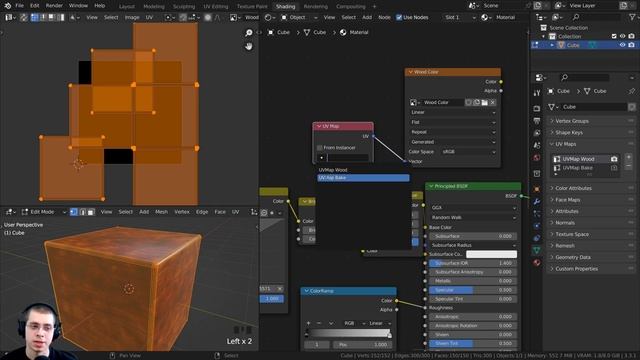Screen dimensions: 640x360
Task: Toggle Collection exclude checkbox in outliner
Action: [614, 36]
